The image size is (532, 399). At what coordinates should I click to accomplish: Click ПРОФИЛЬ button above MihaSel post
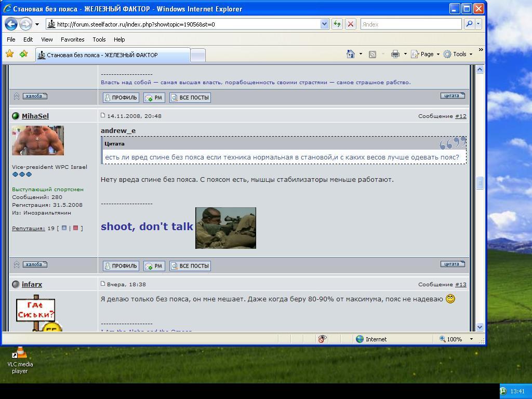tap(121, 97)
